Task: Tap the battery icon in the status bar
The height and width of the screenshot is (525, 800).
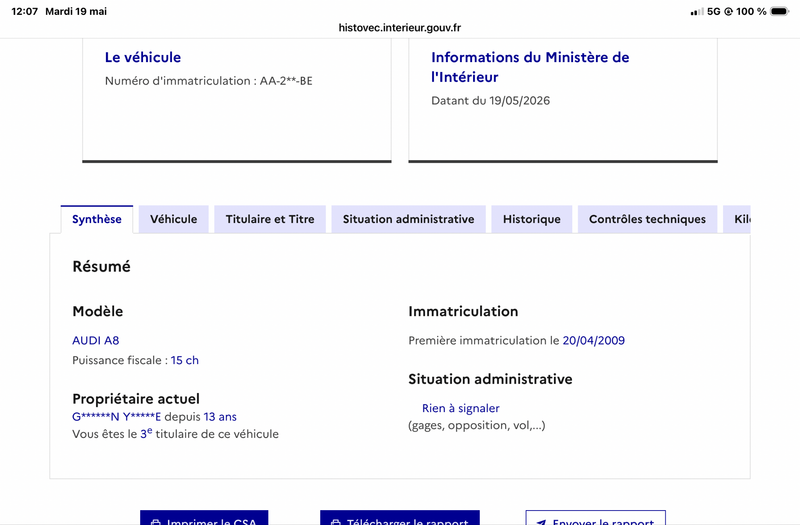Action: click(x=780, y=11)
